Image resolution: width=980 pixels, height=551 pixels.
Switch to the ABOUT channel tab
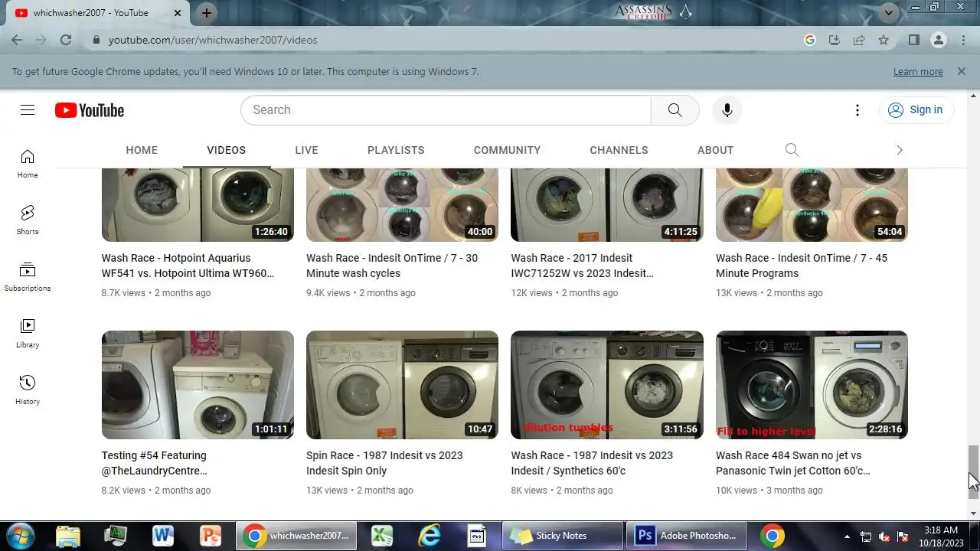[x=715, y=150]
